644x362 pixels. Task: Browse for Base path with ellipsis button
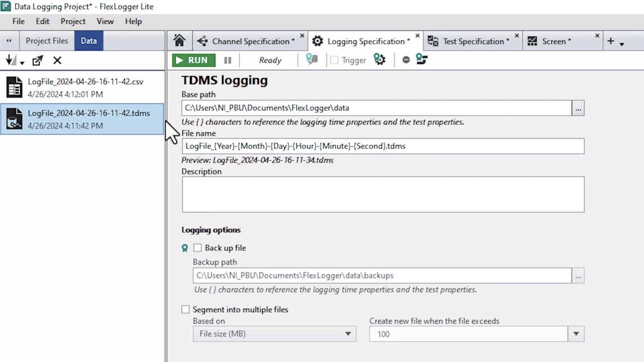tap(578, 108)
